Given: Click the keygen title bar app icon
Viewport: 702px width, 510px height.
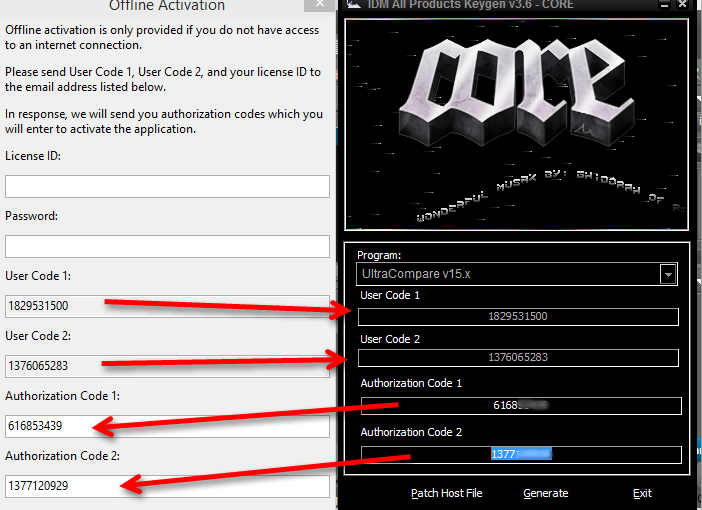Looking at the screenshot, I should pyautogui.click(x=354, y=4).
